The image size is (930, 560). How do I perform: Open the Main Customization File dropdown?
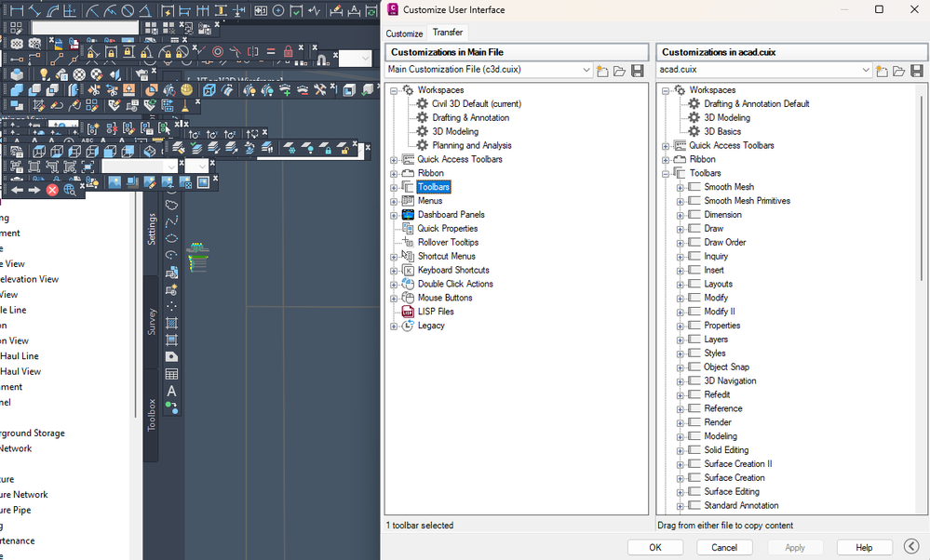[586, 70]
